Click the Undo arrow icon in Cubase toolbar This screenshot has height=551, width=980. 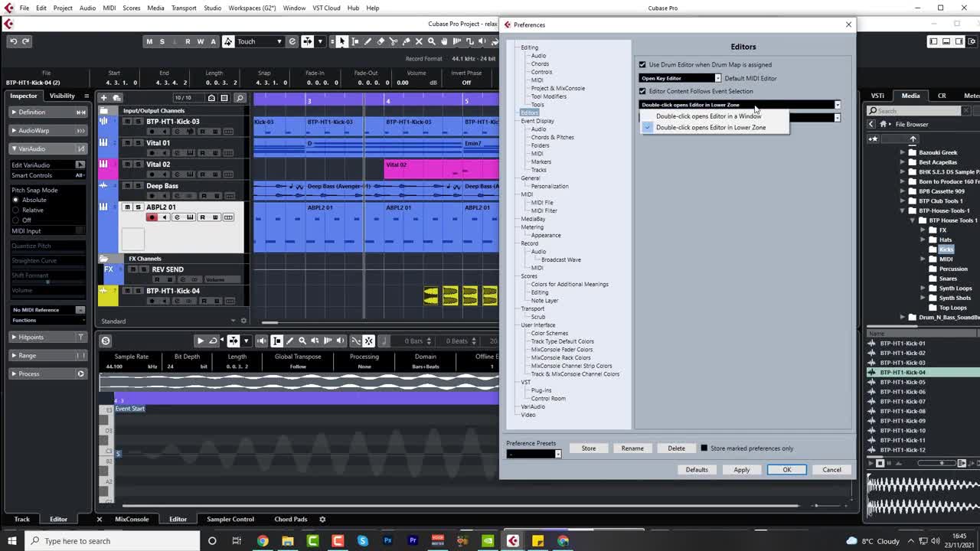14,41
